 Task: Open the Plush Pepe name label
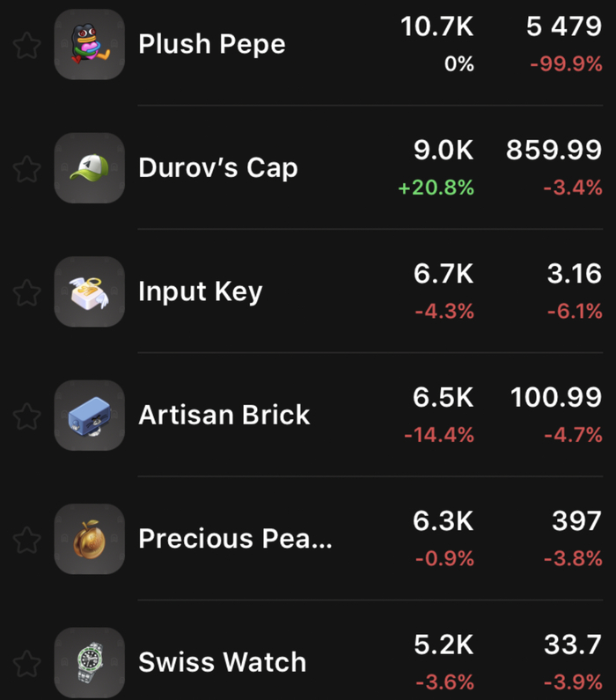212,45
